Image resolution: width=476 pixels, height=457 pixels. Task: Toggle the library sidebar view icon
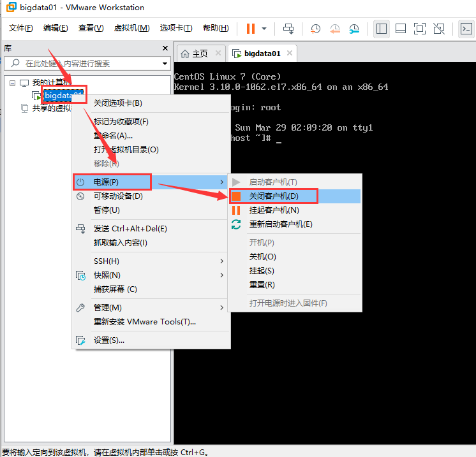(382, 29)
